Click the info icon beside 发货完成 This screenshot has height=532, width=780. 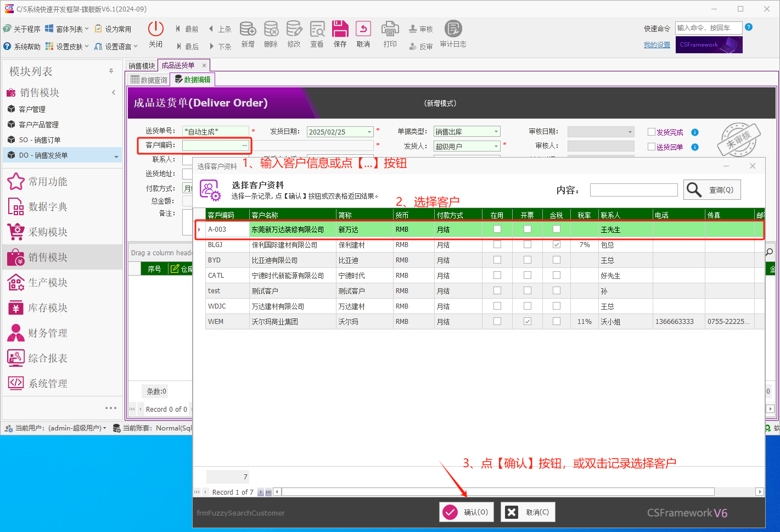695,132
